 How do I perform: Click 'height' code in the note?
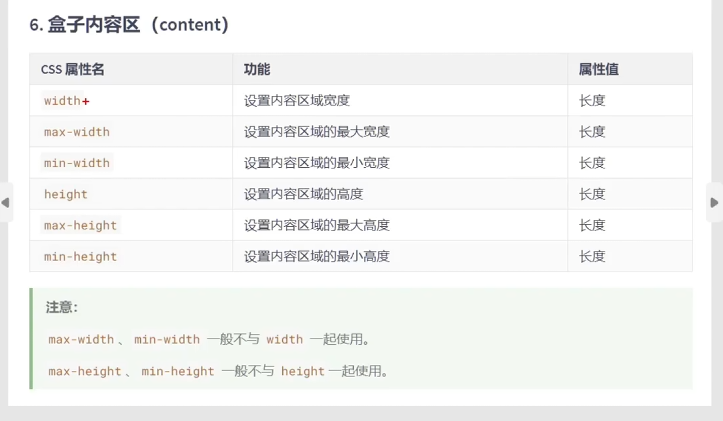[303, 371]
